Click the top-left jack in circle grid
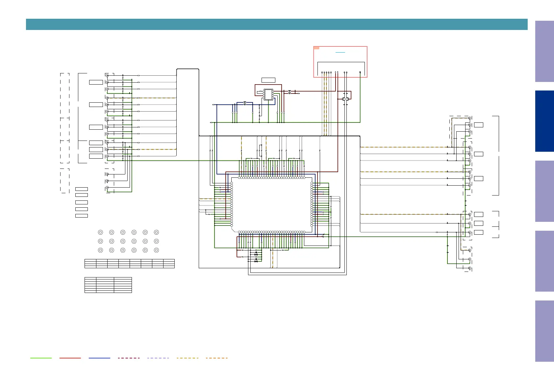 [x=101, y=232]
